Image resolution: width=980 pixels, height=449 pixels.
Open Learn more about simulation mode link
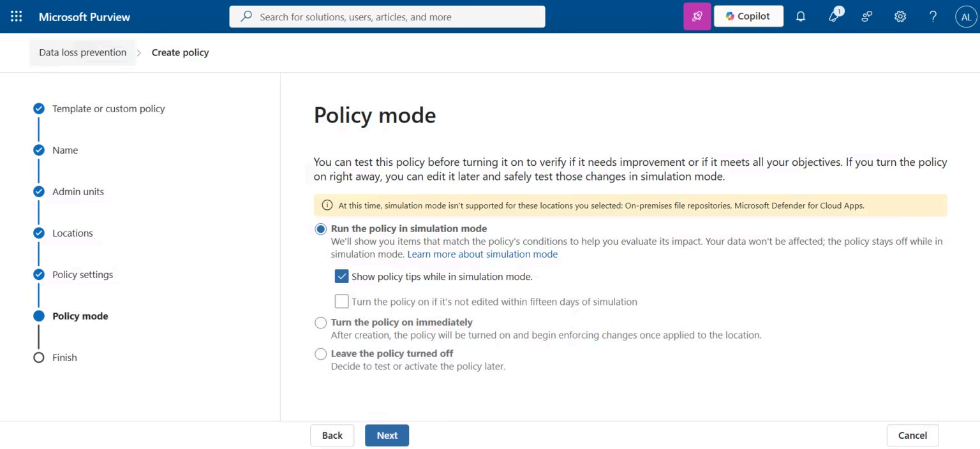click(x=482, y=254)
